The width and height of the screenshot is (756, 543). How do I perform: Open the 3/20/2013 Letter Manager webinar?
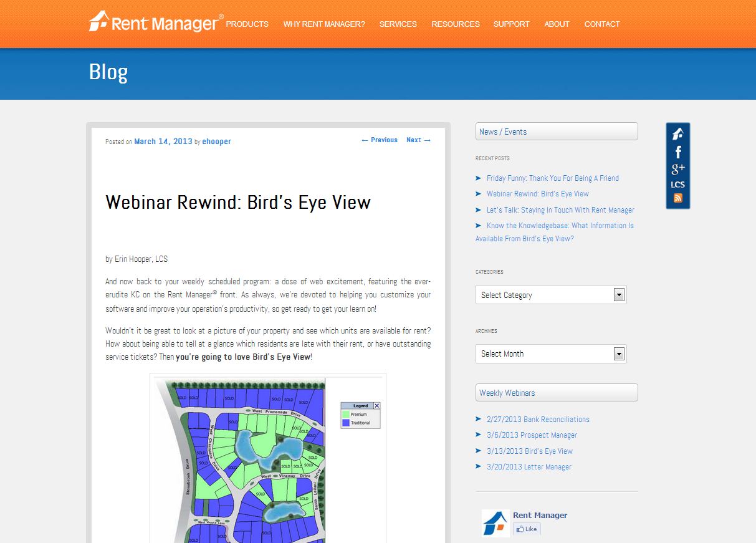[x=529, y=467]
